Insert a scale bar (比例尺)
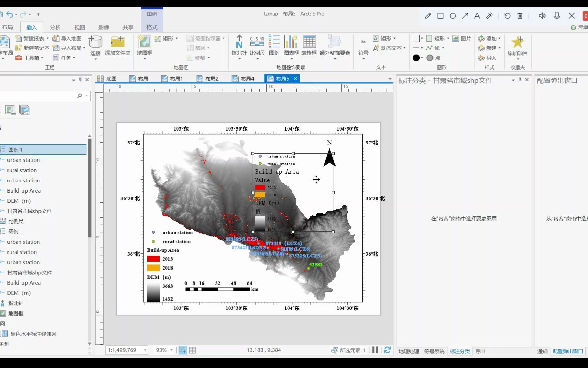Image resolution: width=588 pixels, height=368 pixels. (258, 46)
